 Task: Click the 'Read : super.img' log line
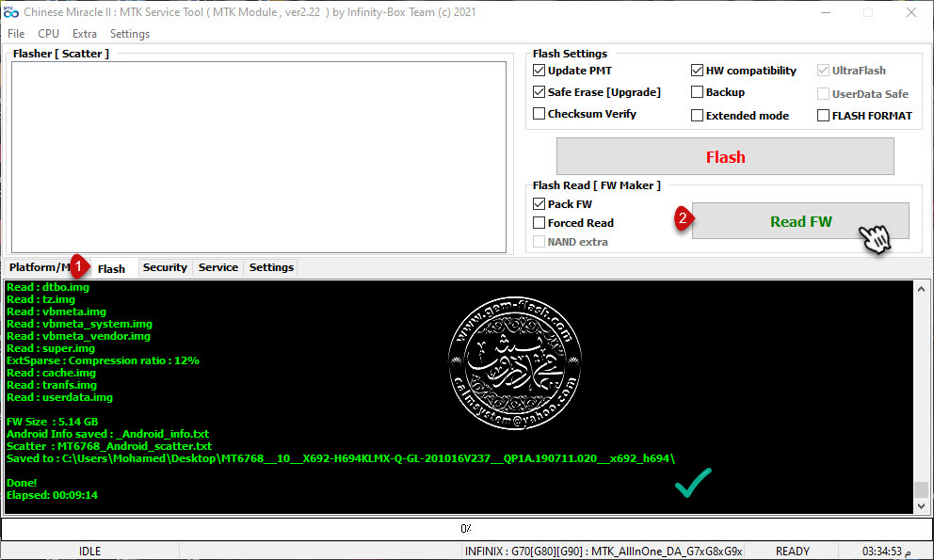tap(51, 348)
